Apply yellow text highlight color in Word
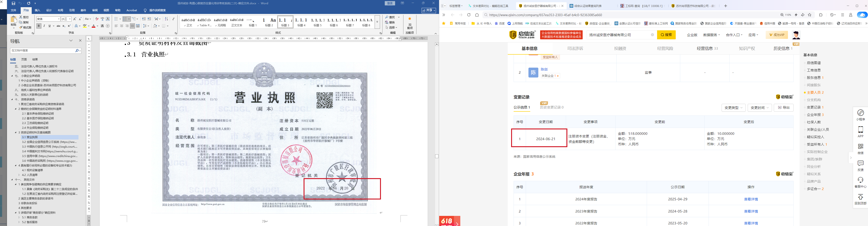The image size is (868, 226). [x=85, y=26]
